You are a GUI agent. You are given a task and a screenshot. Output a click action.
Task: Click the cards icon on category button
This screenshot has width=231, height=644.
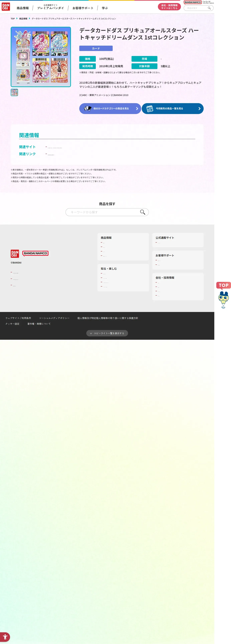point(88,109)
